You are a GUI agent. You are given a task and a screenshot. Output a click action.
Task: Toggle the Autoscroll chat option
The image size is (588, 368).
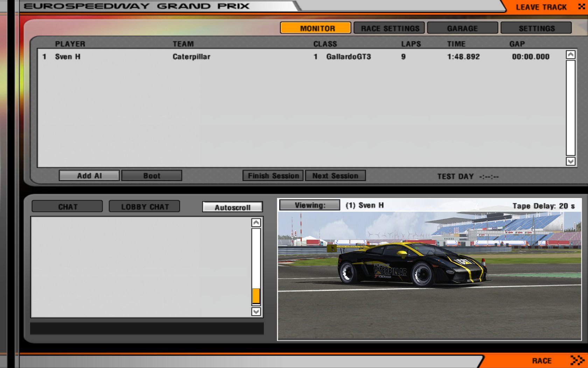pos(232,207)
